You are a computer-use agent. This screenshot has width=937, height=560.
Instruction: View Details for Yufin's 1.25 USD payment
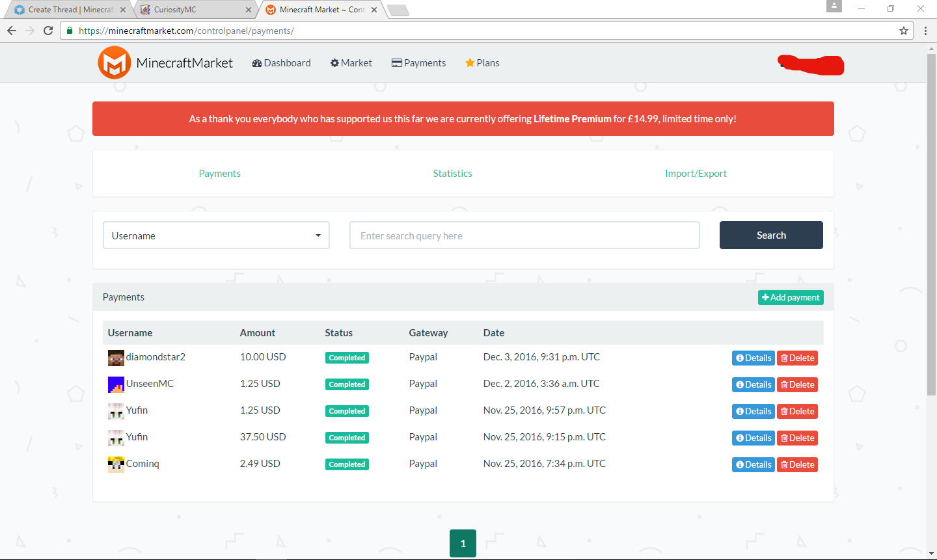754,412
